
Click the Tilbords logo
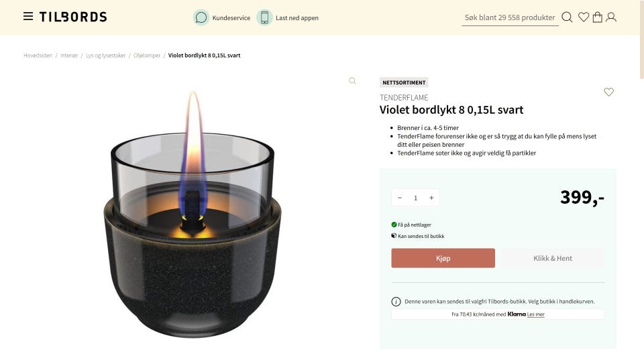point(73,17)
